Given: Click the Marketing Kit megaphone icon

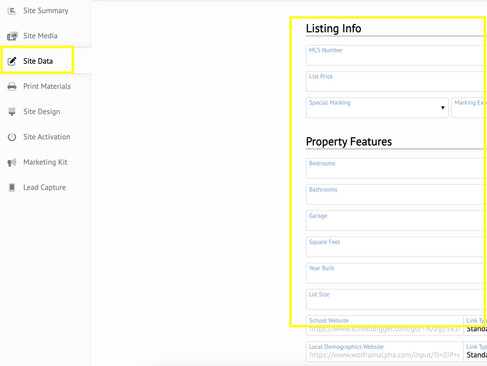Looking at the screenshot, I should coord(12,162).
